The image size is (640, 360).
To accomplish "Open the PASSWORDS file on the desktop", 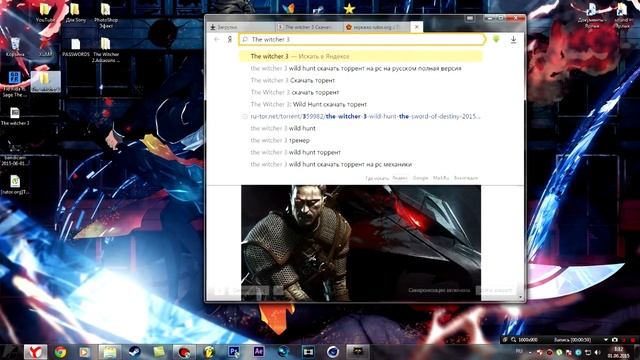I will tap(76, 48).
